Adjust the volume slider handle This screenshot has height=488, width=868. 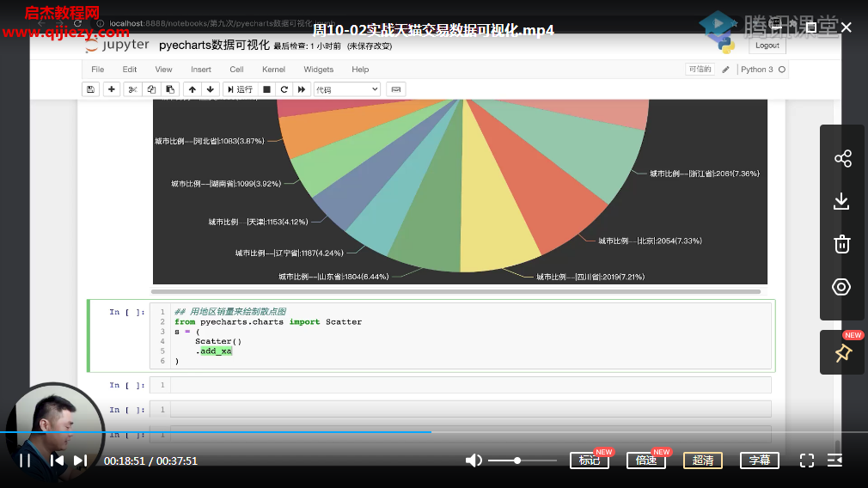[x=517, y=461]
